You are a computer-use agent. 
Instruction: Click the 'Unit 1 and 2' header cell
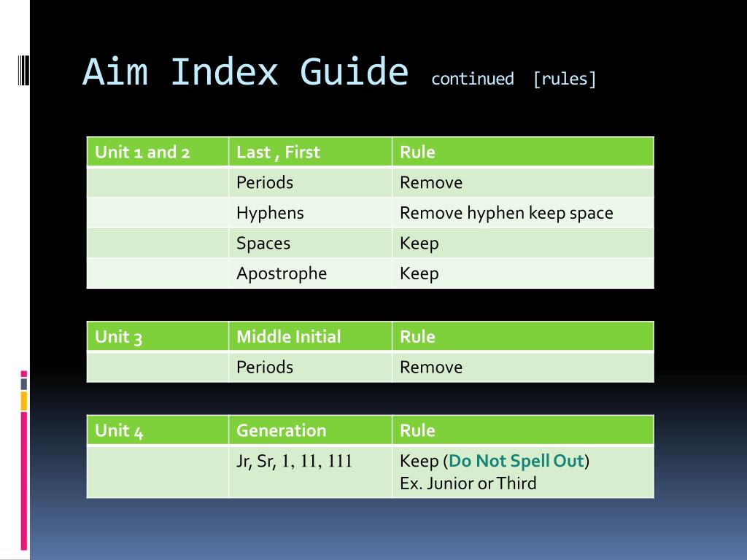(158, 152)
